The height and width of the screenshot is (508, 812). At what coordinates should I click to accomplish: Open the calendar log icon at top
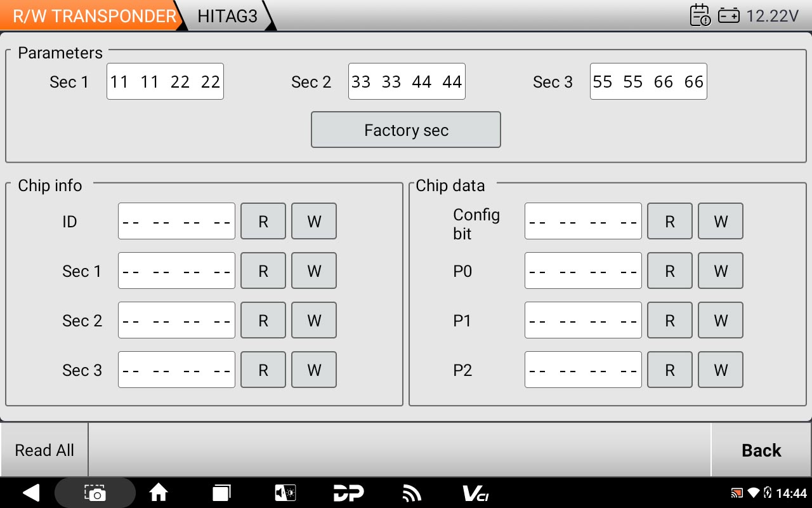(700, 15)
